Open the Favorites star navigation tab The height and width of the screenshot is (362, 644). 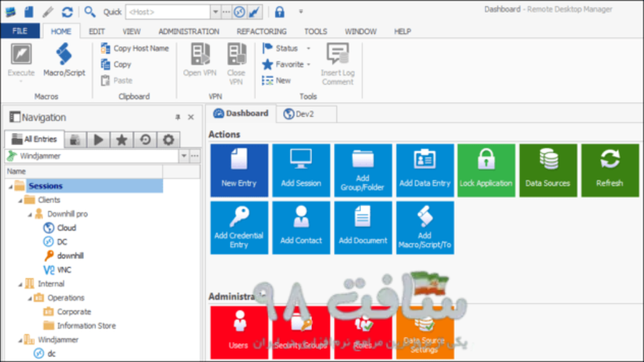tap(121, 140)
